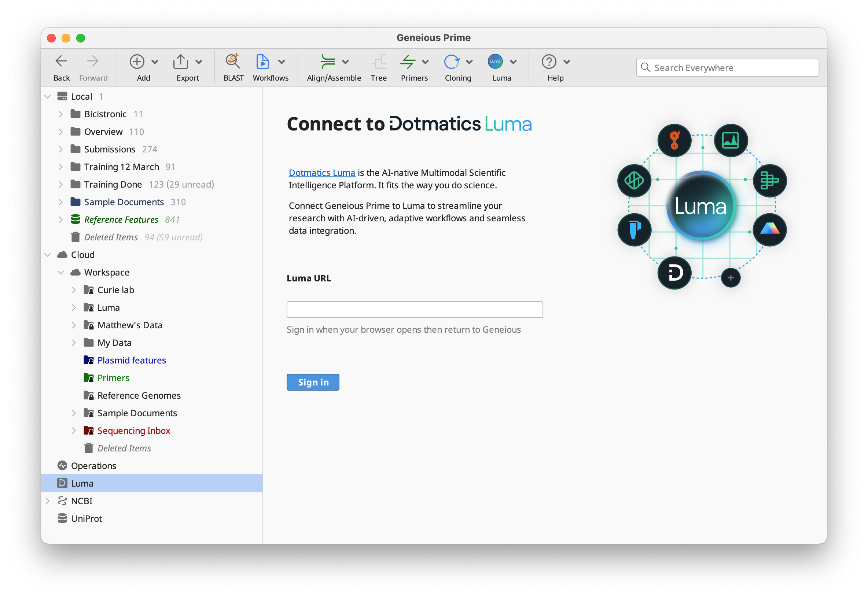
Task: Collapse the Workspace cloud folder
Action: (61, 272)
